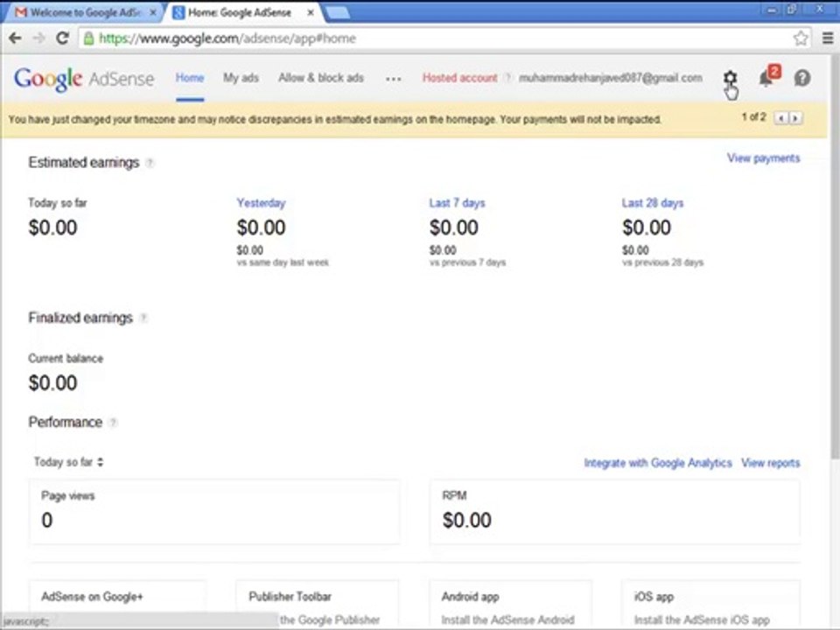840x630 pixels.
Task: Click the RPM metric card
Action: coord(615,512)
